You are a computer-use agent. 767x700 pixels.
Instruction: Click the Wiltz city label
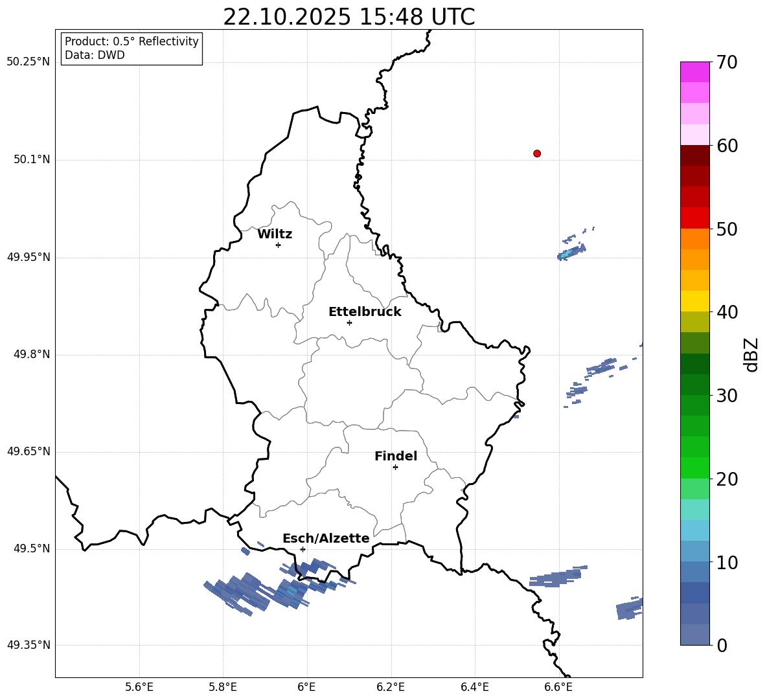coord(275,234)
